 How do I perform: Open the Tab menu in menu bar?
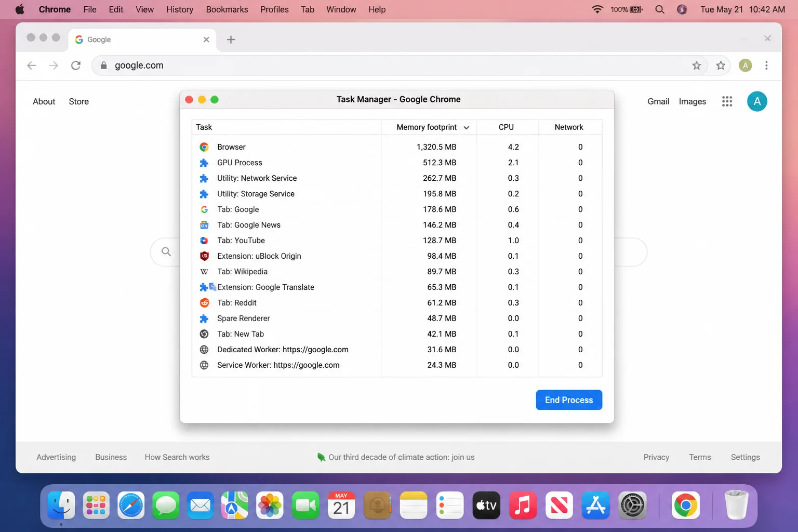(x=308, y=9)
